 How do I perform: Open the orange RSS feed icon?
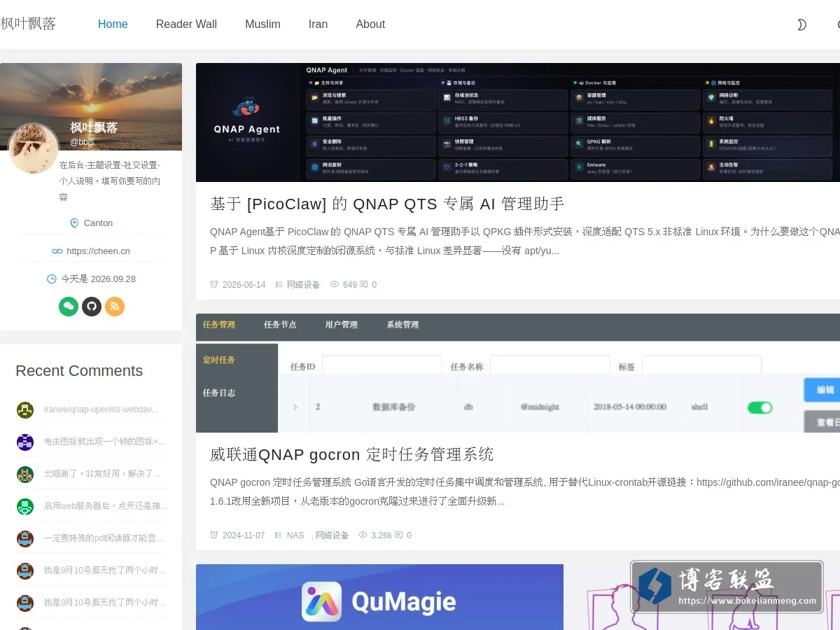[115, 307]
